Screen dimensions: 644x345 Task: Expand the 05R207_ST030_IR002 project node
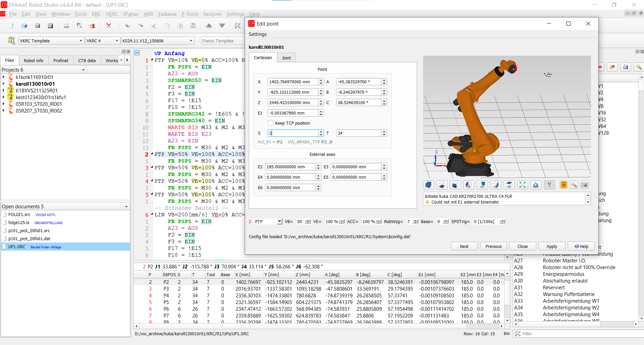coord(4,111)
